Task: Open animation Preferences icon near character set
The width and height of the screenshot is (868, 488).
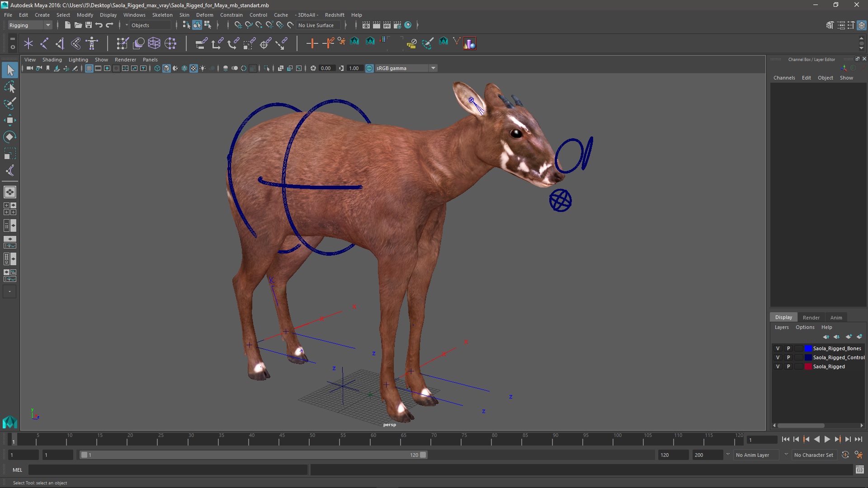Action: click(859, 455)
